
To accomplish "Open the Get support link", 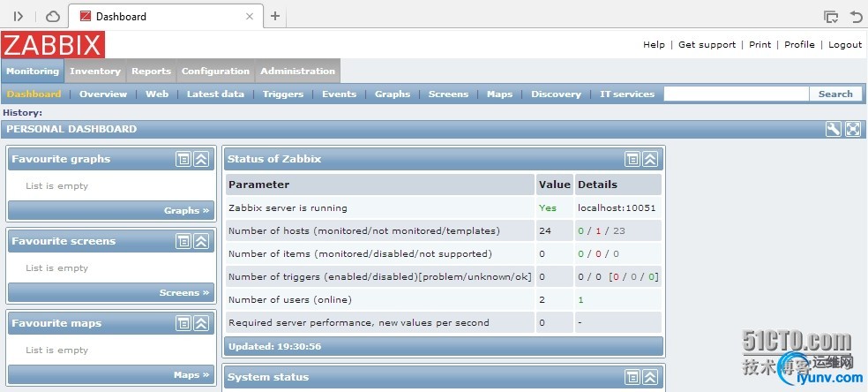I will point(707,45).
